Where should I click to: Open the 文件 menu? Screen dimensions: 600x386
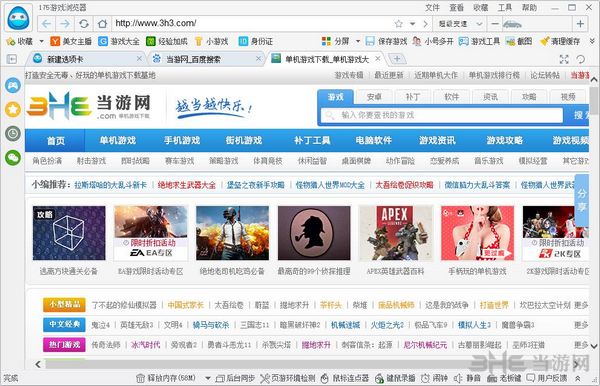432,7
